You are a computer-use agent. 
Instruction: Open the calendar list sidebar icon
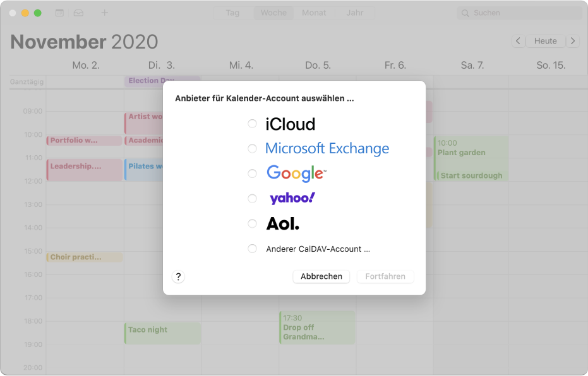pyautogui.click(x=59, y=13)
